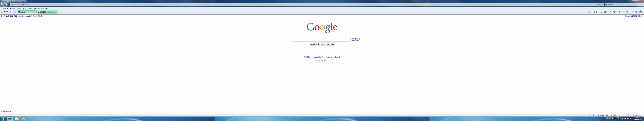The width and height of the screenshot is (644, 121).
Task: Open the tab list dropdown arrow
Action: [x=17, y=12]
